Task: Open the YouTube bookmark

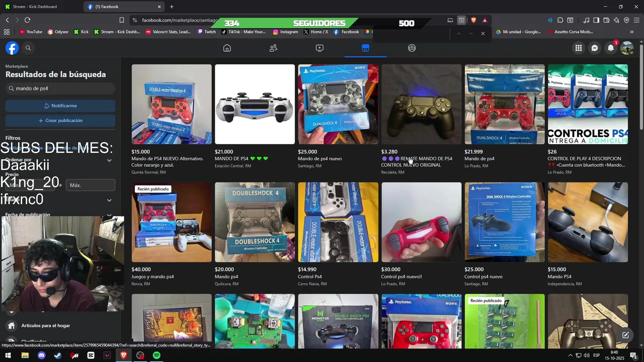Action: [x=31, y=32]
